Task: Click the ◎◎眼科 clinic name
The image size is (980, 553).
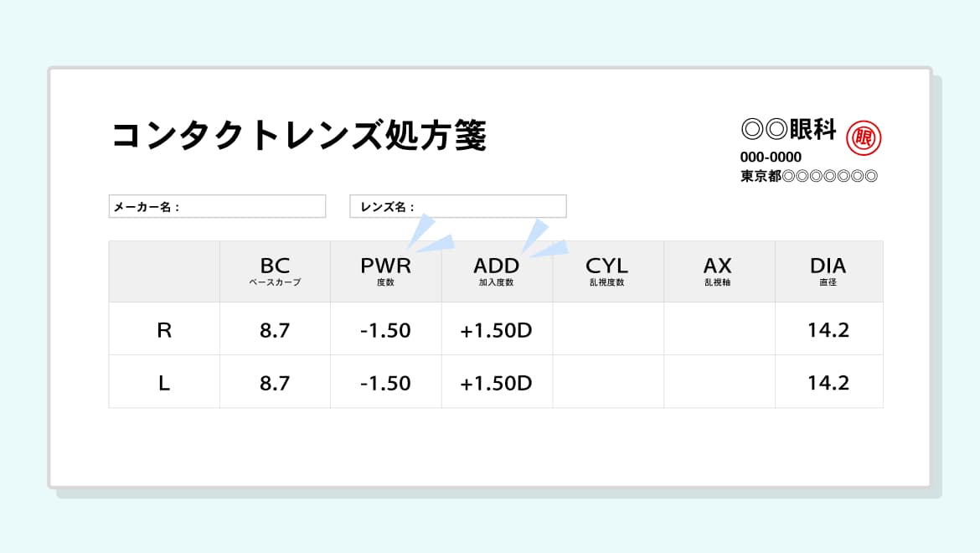Action: pyautogui.click(x=788, y=129)
